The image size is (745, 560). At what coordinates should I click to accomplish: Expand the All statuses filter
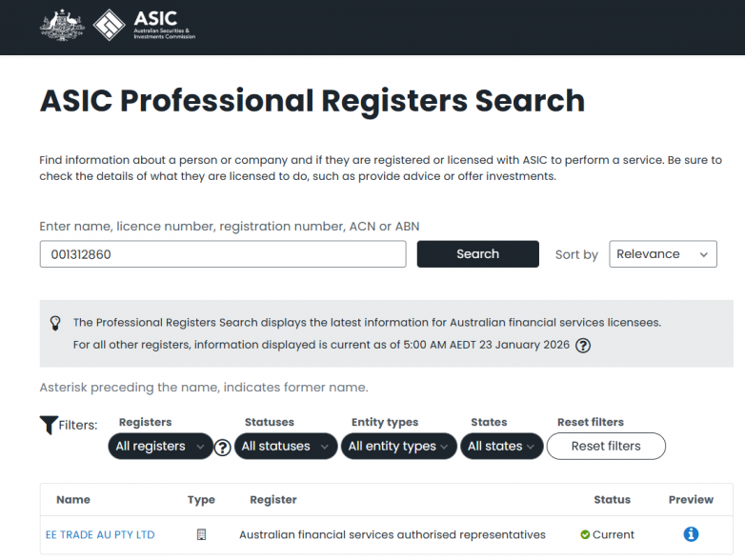click(285, 446)
